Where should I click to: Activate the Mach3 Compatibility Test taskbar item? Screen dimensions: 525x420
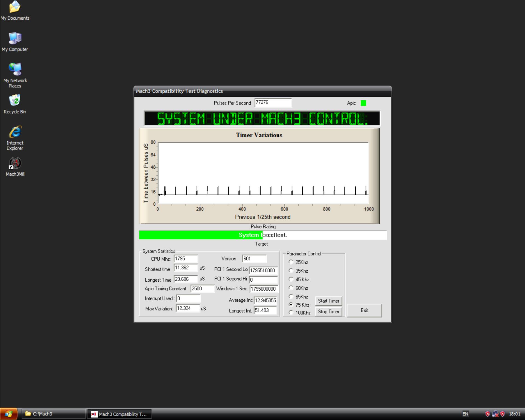click(x=119, y=414)
